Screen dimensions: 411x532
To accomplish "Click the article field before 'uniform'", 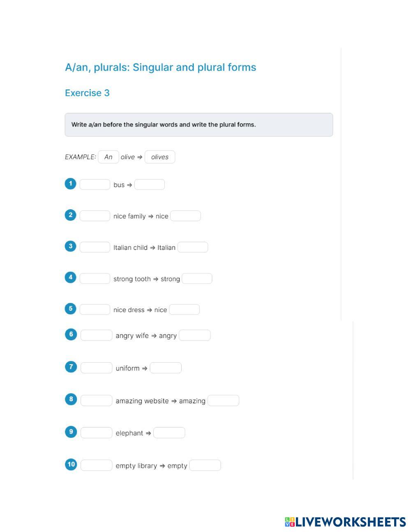I will (97, 368).
